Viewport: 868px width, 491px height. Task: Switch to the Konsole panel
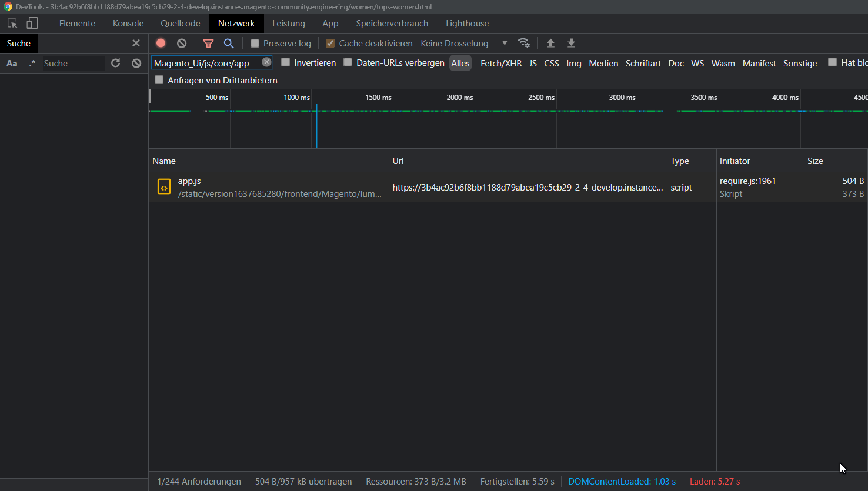(x=128, y=24)
